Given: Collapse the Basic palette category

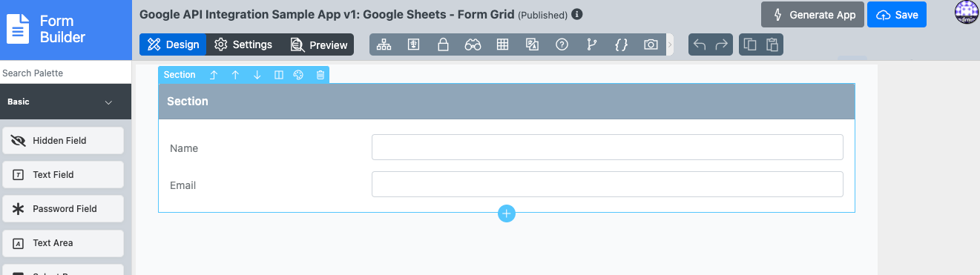Looking at the screenshot, I should pos(108,102).
